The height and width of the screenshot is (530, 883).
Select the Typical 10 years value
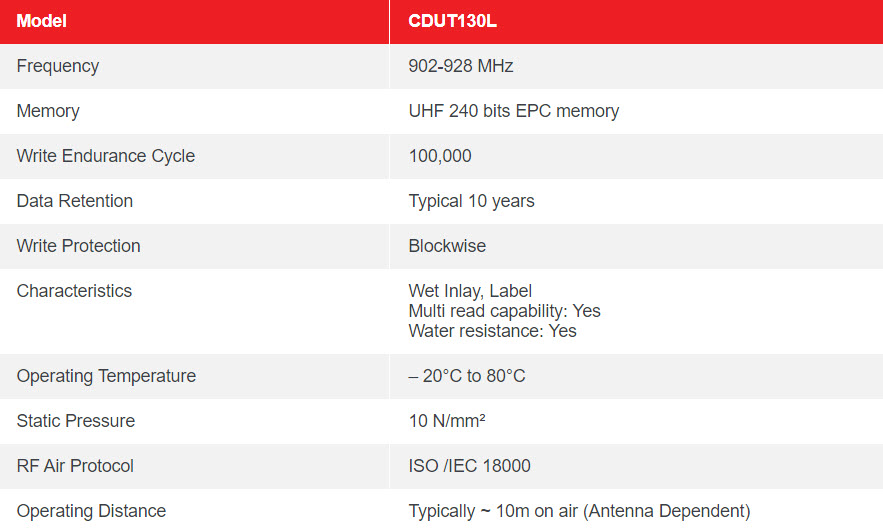point(471,201)
